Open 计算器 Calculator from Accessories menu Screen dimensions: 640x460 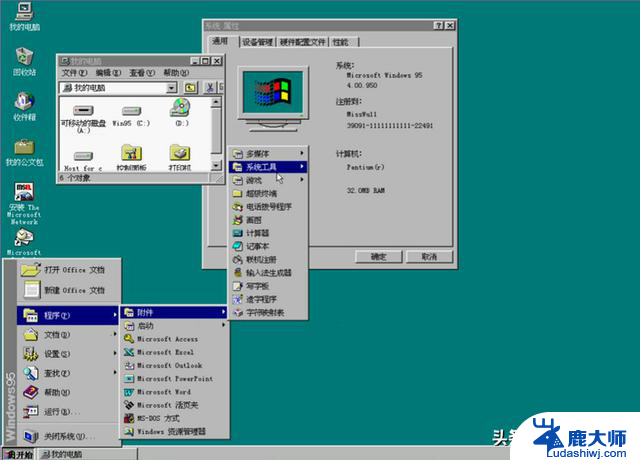[268, 233]
